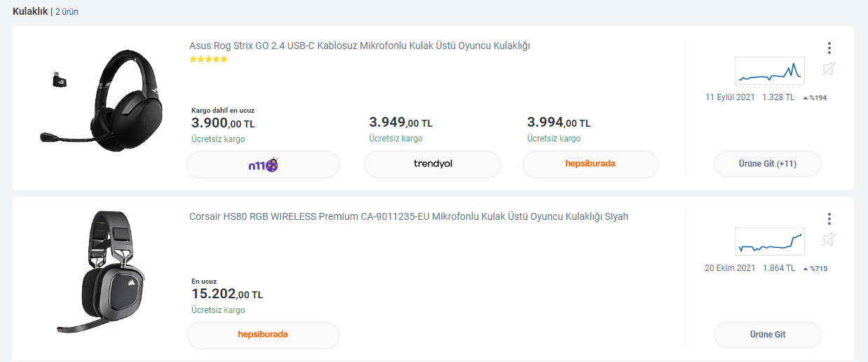Screen dimensions: 868x362
Task: Select the 15.202,00 TL lowest price
Action: point(227,294)
